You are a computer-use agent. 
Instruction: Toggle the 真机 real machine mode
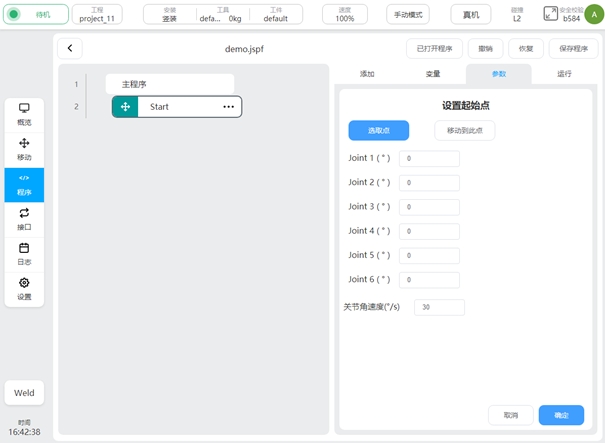[x=464, y=15]
